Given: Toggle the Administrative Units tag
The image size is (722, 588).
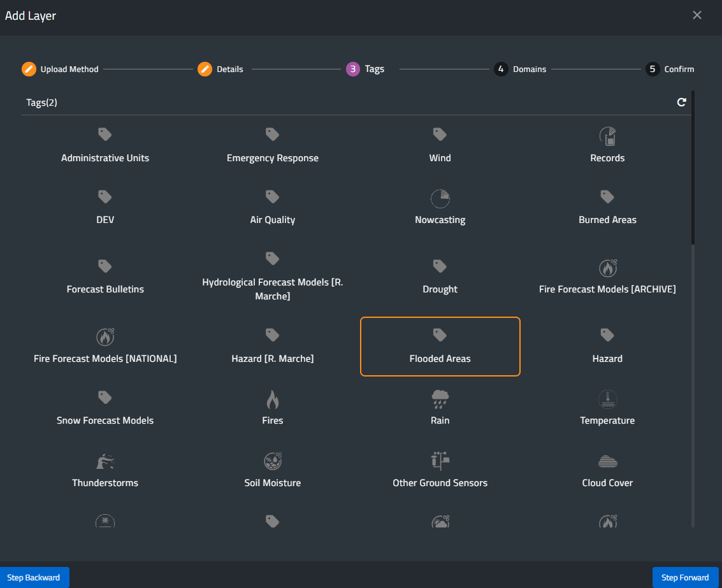Looking at the screenshot, I should [x=105, y=146].
